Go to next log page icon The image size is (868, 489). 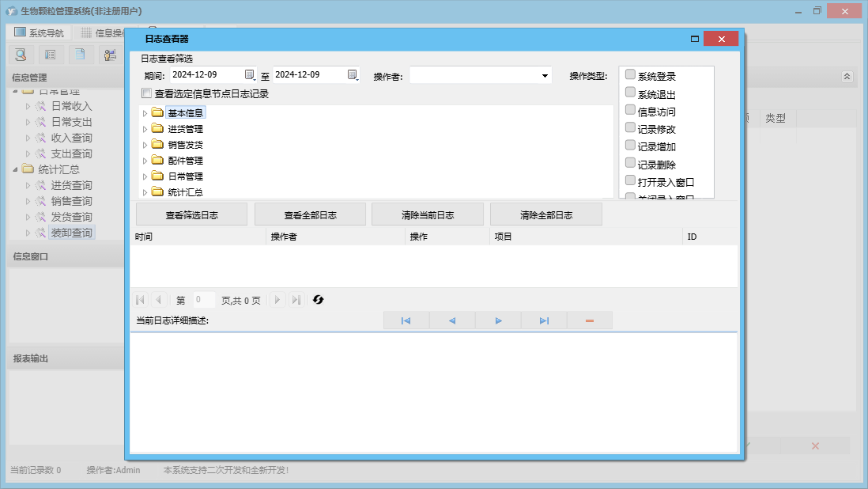pos(277,300)
